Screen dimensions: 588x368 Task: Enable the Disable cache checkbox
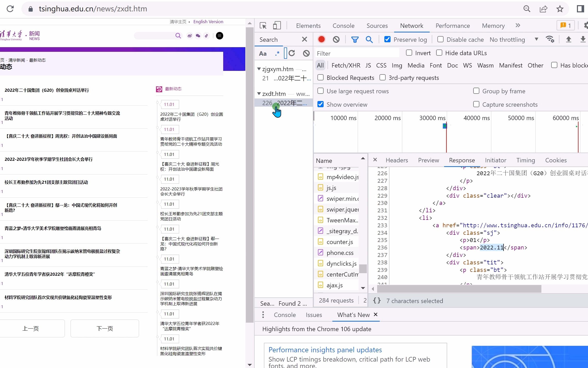pyautogui.click(x=440, y=39)
